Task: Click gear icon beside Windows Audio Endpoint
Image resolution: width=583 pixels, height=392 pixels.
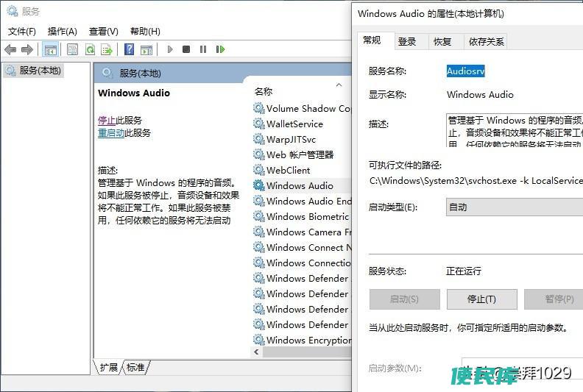Action: [x=259, y=201]
